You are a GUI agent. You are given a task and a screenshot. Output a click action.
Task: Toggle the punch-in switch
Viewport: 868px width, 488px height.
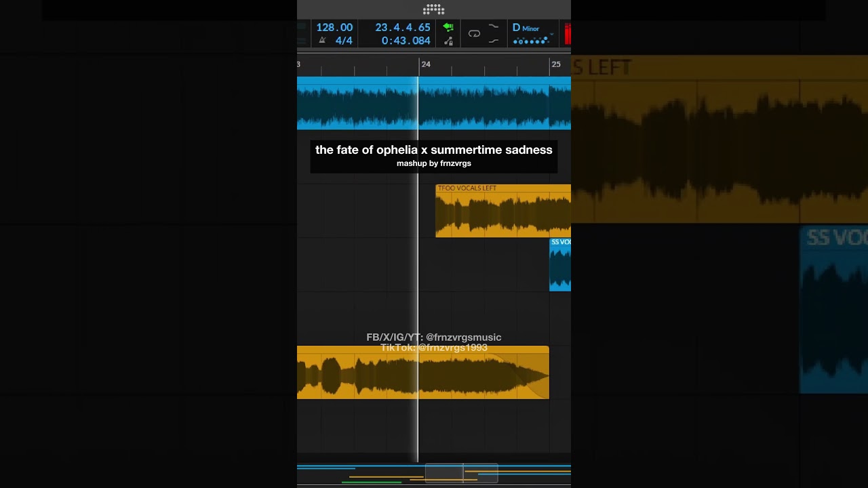tap(494, 26)
